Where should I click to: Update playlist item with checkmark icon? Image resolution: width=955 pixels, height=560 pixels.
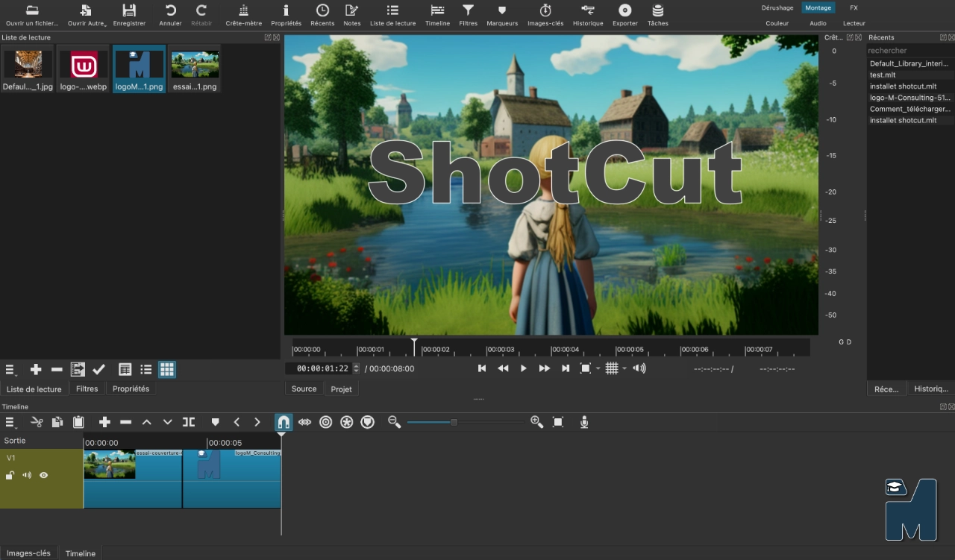point(98,369)
